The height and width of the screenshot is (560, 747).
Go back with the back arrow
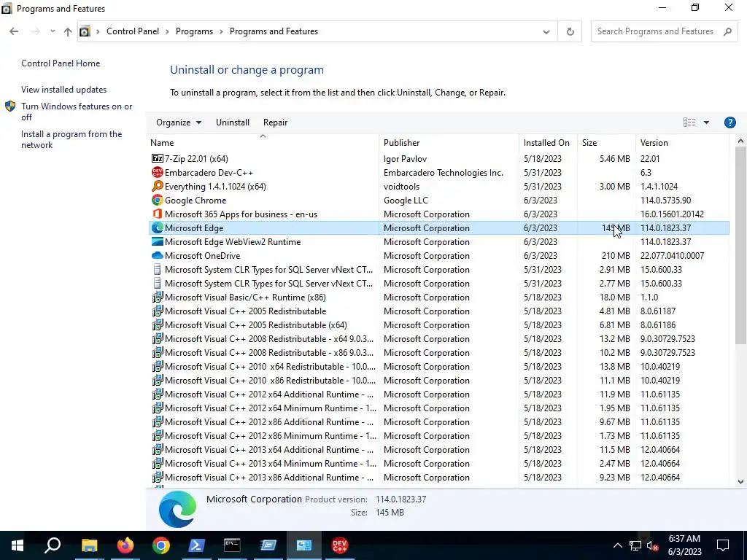click(14, 31)
